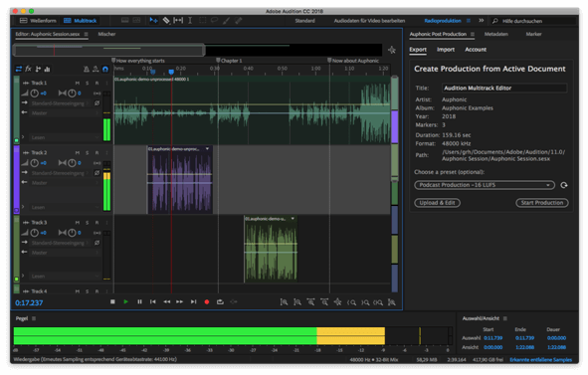Expand the Track 3 automation lanes chevron
The image size is (588, 375).
tap(23, 276)
